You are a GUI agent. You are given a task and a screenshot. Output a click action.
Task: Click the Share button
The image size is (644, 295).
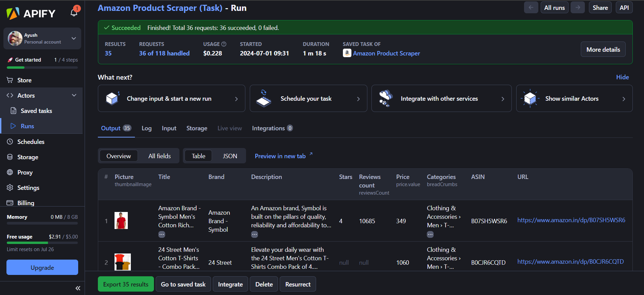click(600, 7)
